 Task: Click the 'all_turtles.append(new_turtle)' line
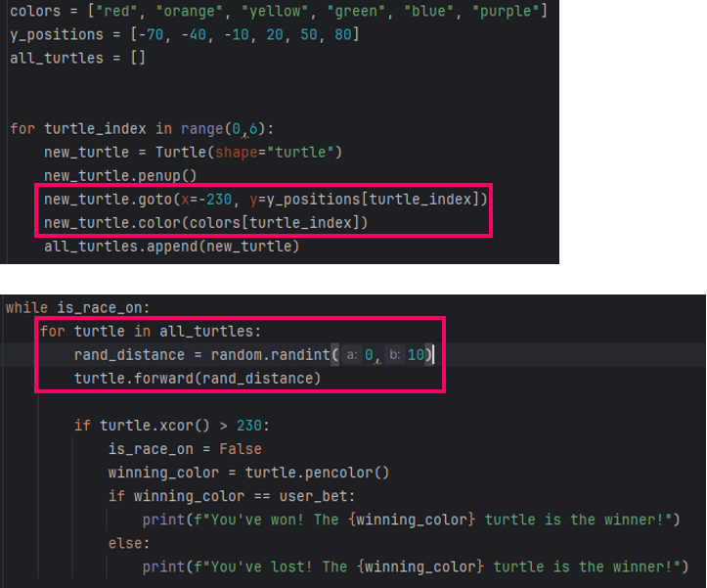point(172,246)
